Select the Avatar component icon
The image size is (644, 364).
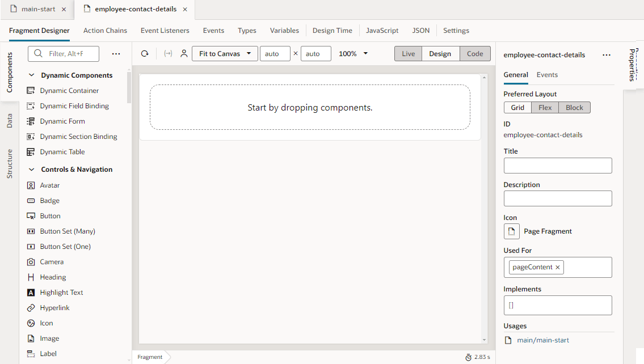point(31,185)
